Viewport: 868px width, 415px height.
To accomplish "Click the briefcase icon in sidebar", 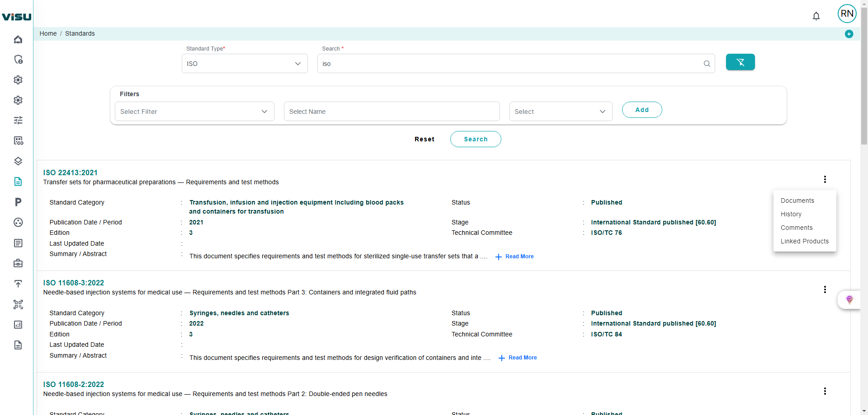I will pyautogui.click(x=18, y=263).
